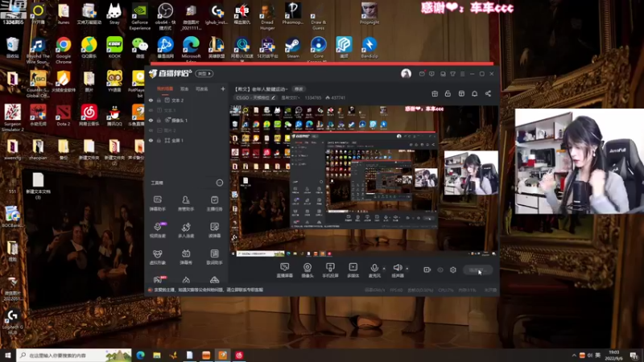Click the taskbar clock showing the date
Viewport: 644px width, 362px height.
(x=613, y=355)
